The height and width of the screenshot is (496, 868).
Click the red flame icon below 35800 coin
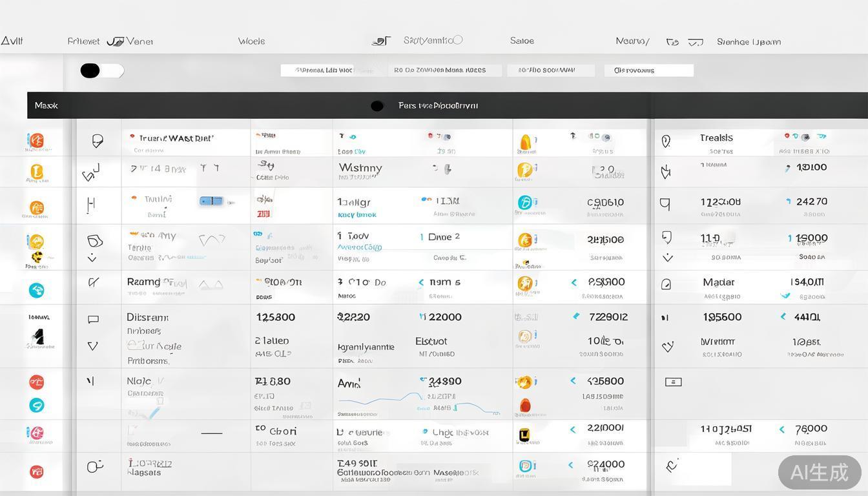pos(525,406)
